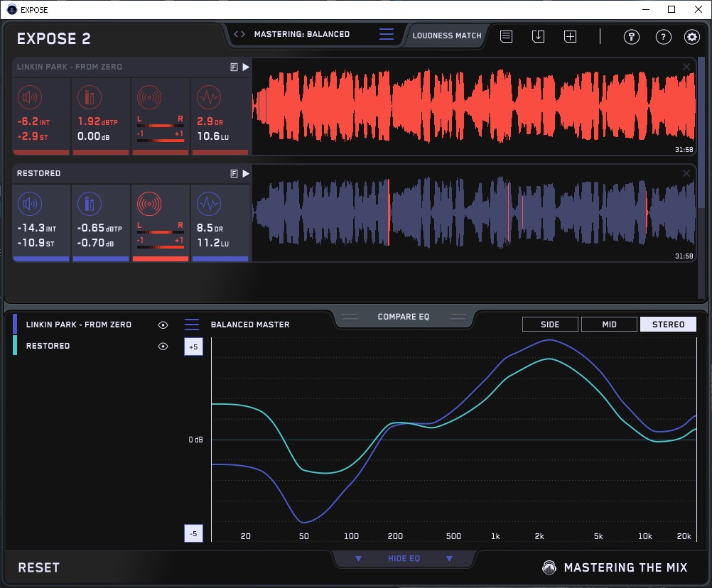The height and width of the screenshot is (588, 712).
Task: Hide the Restored EQ curve
Action: [x=163, y=346]
